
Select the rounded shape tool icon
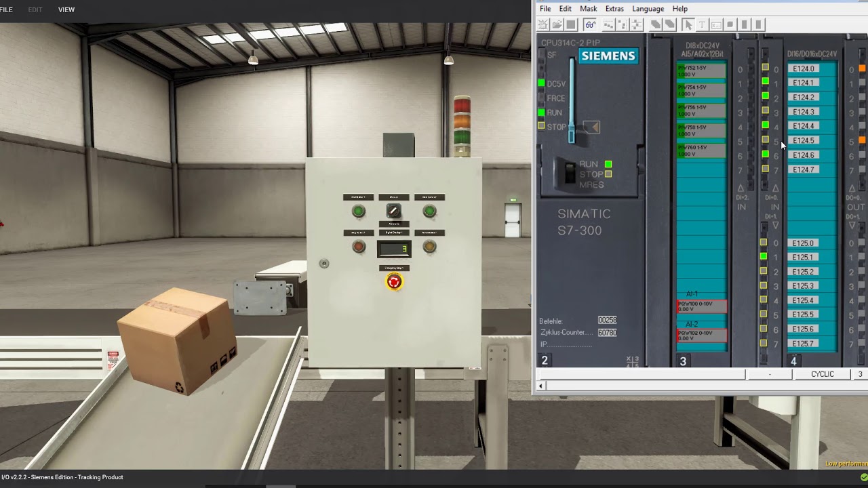pos(730,24)
